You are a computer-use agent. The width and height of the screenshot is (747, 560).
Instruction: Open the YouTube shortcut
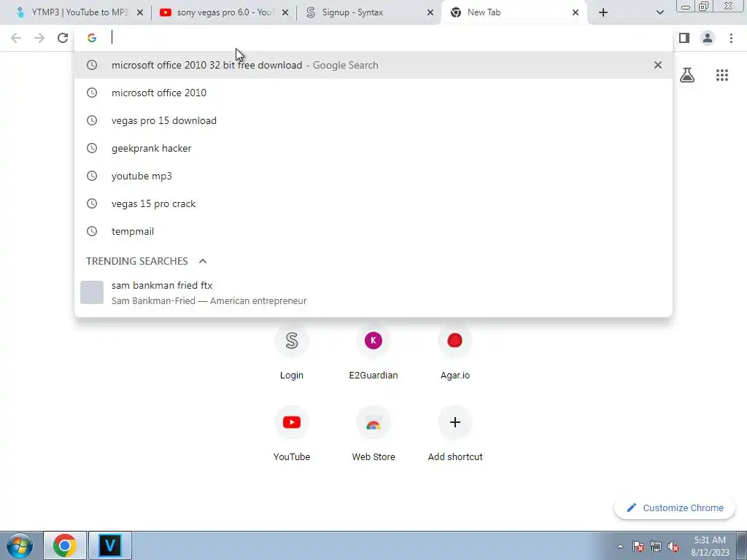(292, 434)
